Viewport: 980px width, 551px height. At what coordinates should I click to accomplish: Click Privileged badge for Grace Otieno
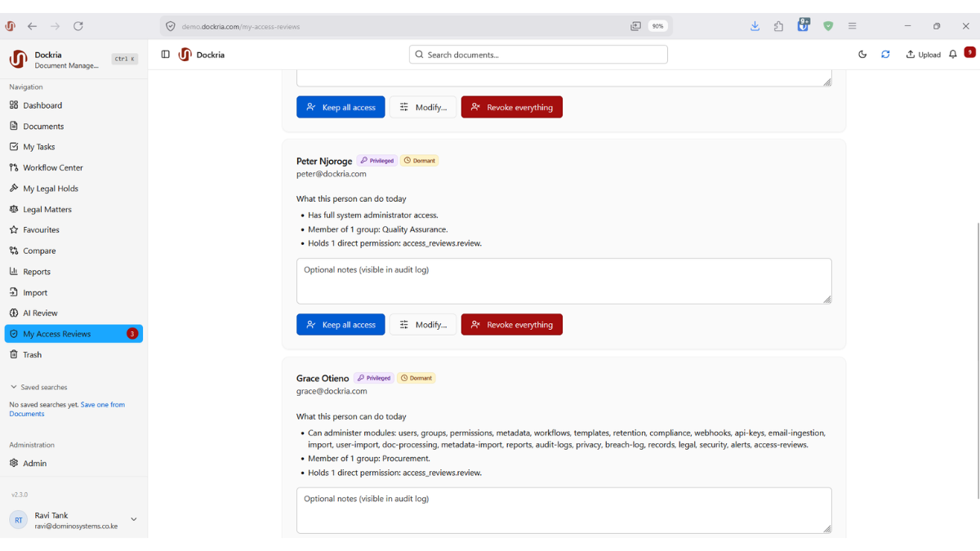[373, 378]
